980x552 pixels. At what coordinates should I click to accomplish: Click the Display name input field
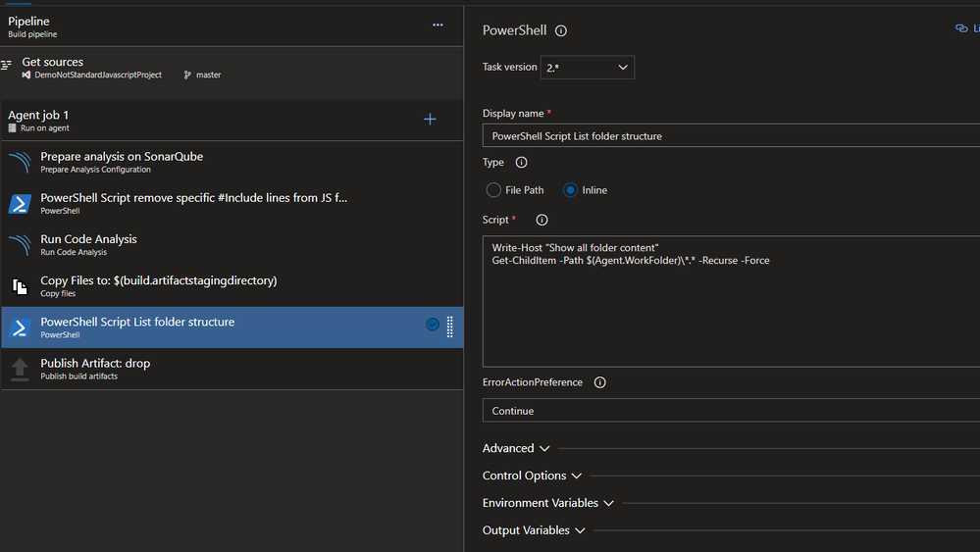tap(731, 135)
